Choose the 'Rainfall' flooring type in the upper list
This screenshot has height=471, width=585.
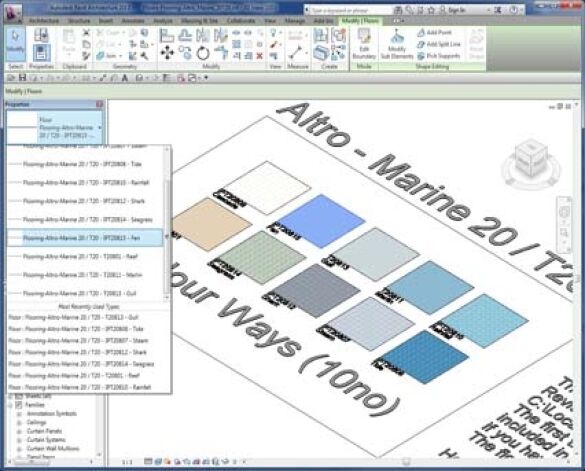tap(85, 183)
